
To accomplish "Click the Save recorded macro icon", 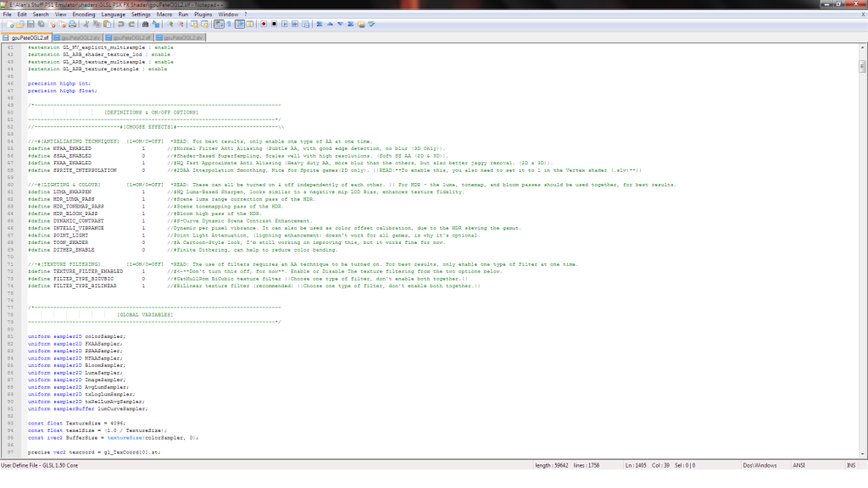I will (x=305, y=25).
